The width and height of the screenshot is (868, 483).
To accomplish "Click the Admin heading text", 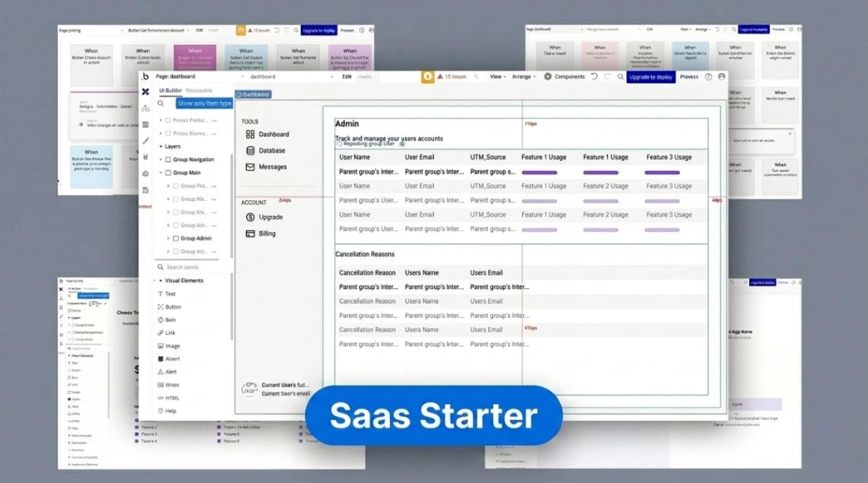I will tap(347, 124).
